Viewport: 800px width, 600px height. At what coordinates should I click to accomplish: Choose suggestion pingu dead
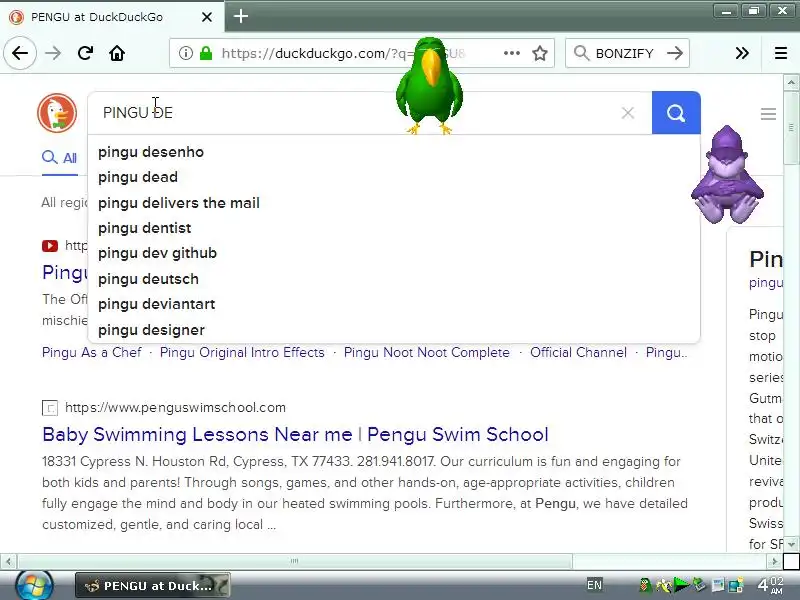click(138, 177)
